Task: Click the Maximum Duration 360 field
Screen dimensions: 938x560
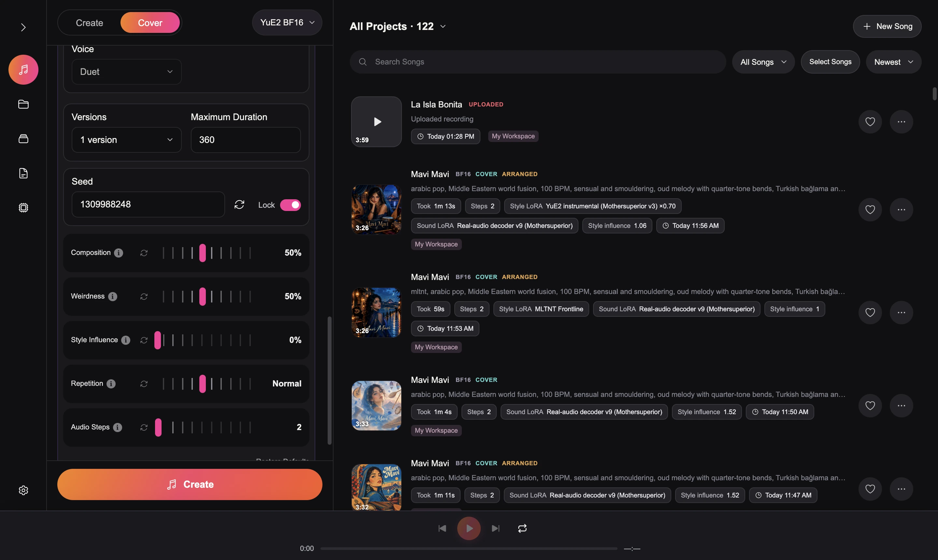Action: 246,140
